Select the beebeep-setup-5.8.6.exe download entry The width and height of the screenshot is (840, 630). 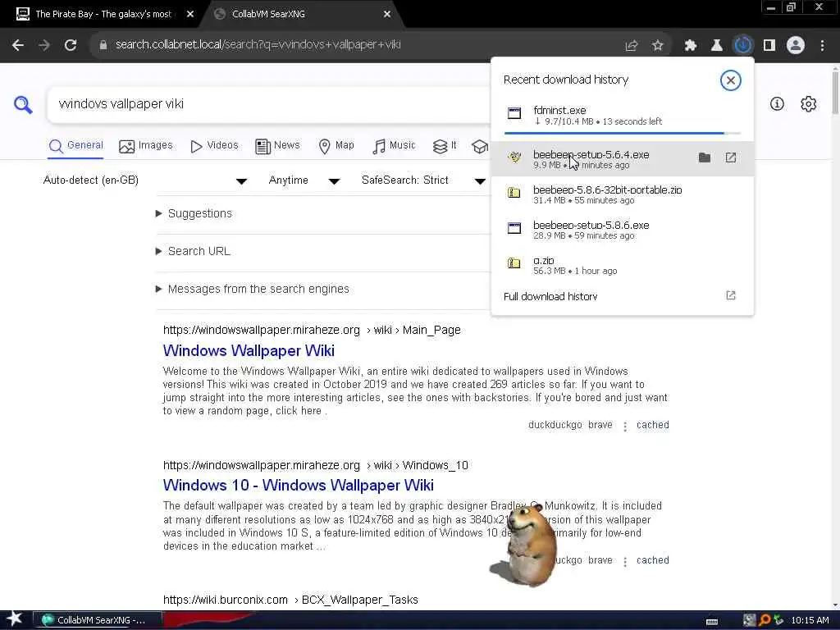(622, 230)
